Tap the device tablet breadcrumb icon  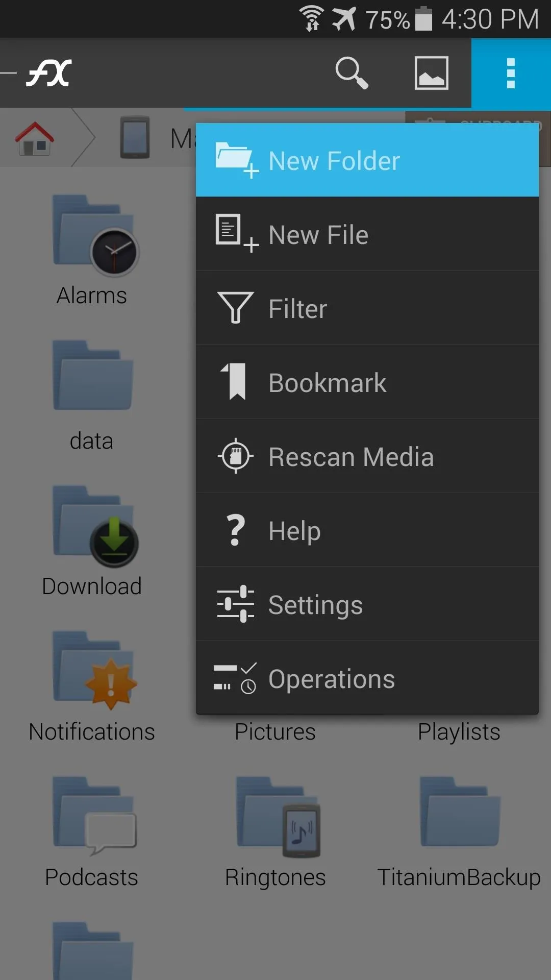[x=135, y=137]
